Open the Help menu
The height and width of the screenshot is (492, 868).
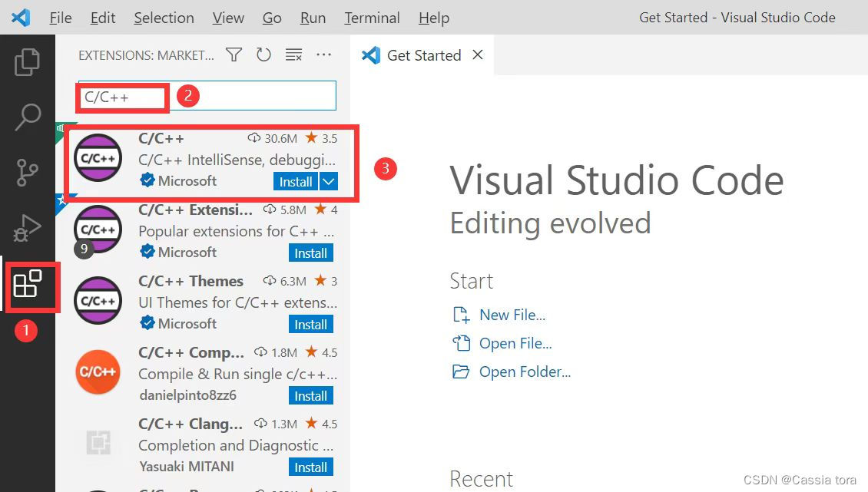pyautogui.click(x=434, y=18)
